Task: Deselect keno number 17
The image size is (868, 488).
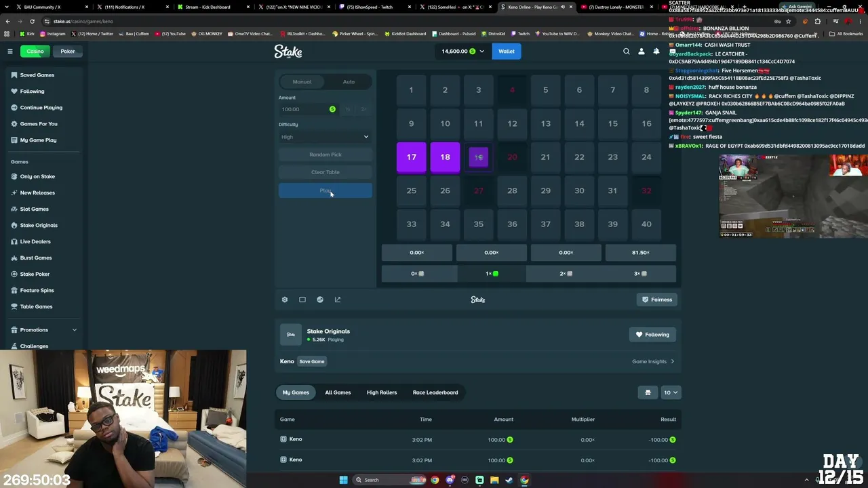Action: click(412, 157)
